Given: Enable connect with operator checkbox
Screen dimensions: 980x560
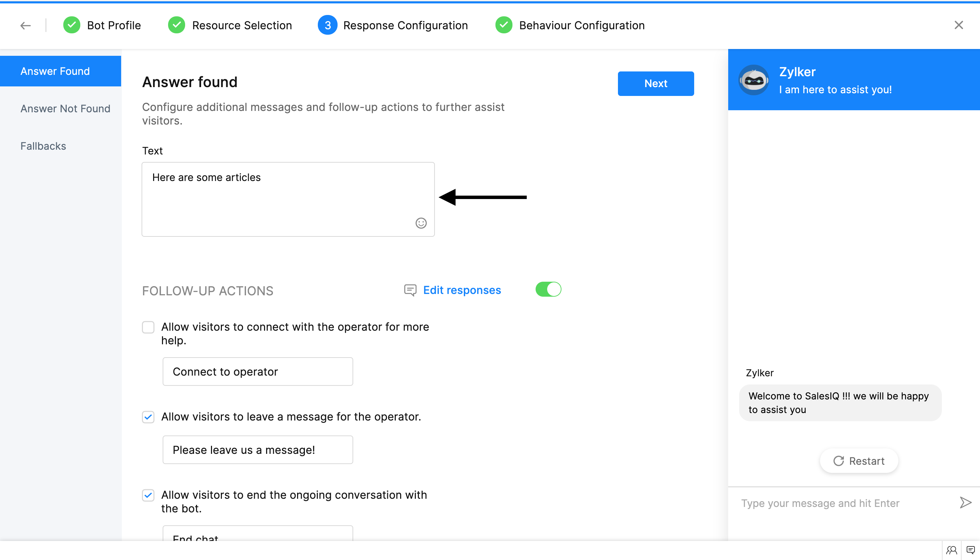Looking at the screenshot, I should coord(148,327).
